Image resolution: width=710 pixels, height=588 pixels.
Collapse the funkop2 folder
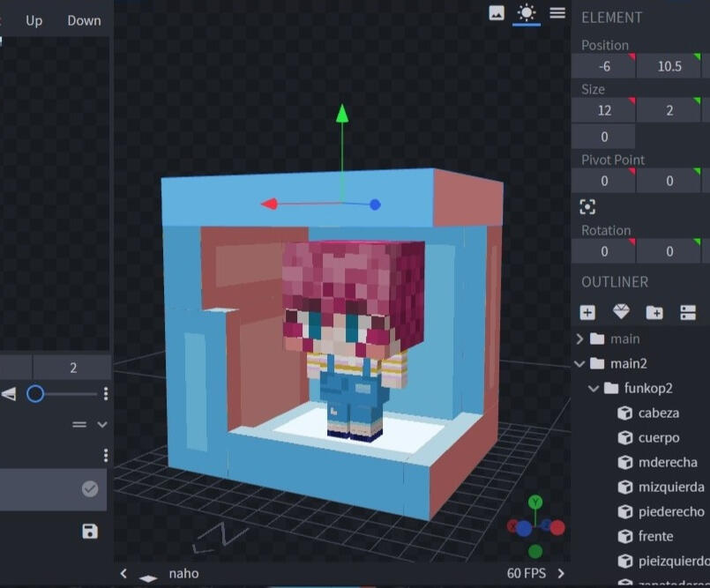(x=594, y=388)
